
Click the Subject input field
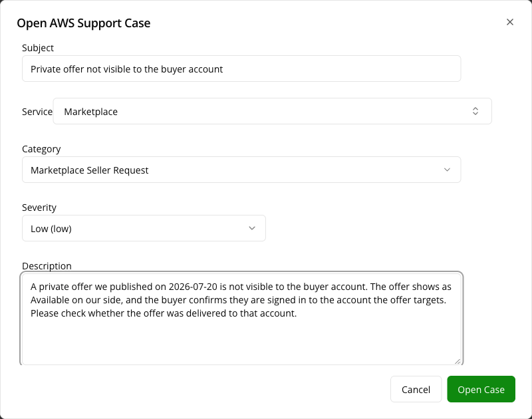click(x=241, y=69)
